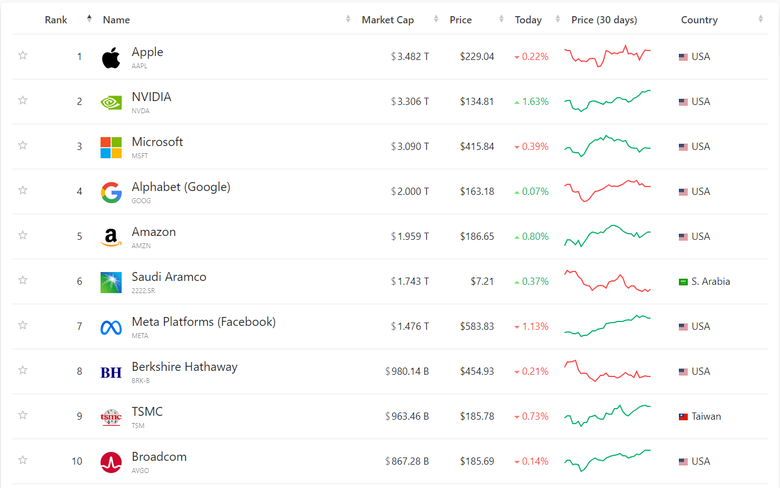This screenshot has width=780, height=488.
Task: Open the Microsoft company page
Action: pos(157,142)
